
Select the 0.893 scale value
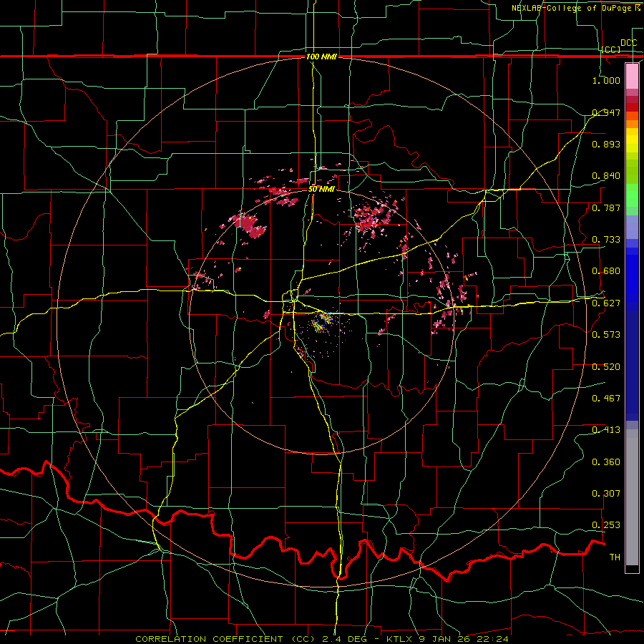(606, 144)
